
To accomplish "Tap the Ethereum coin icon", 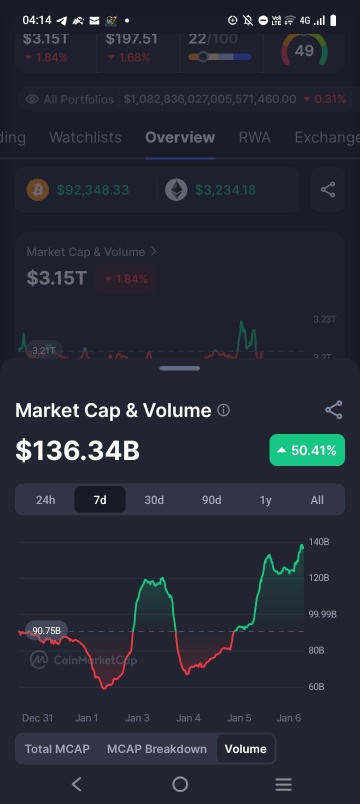I will pos(176,190).
